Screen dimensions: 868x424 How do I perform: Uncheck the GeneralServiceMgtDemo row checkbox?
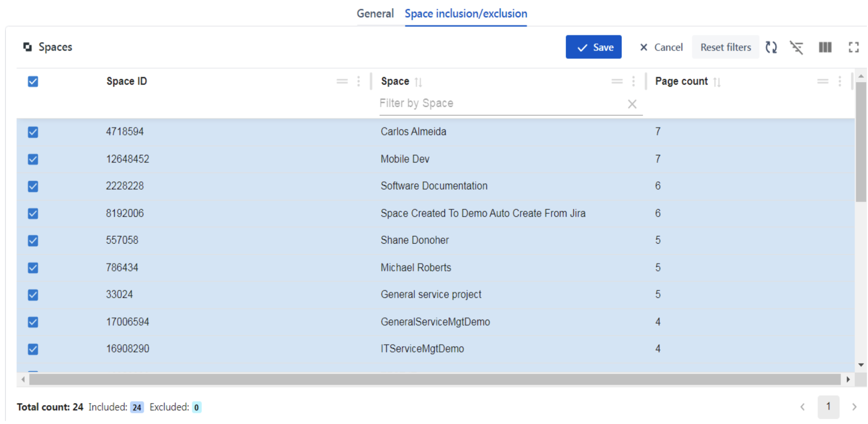click(x=33, y=322)
